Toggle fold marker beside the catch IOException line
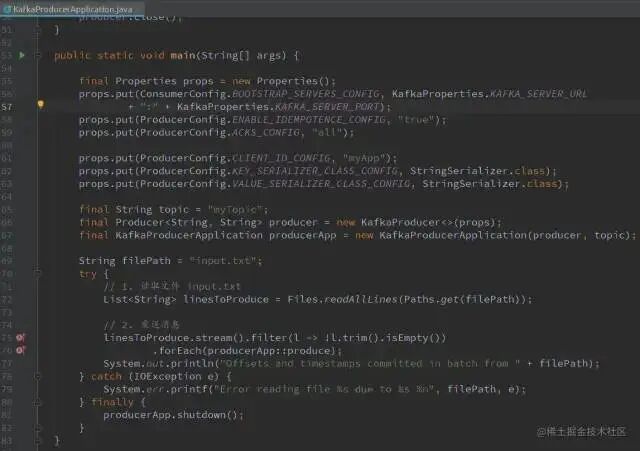Viewport: 640px width, 451px height. [38, 376]
